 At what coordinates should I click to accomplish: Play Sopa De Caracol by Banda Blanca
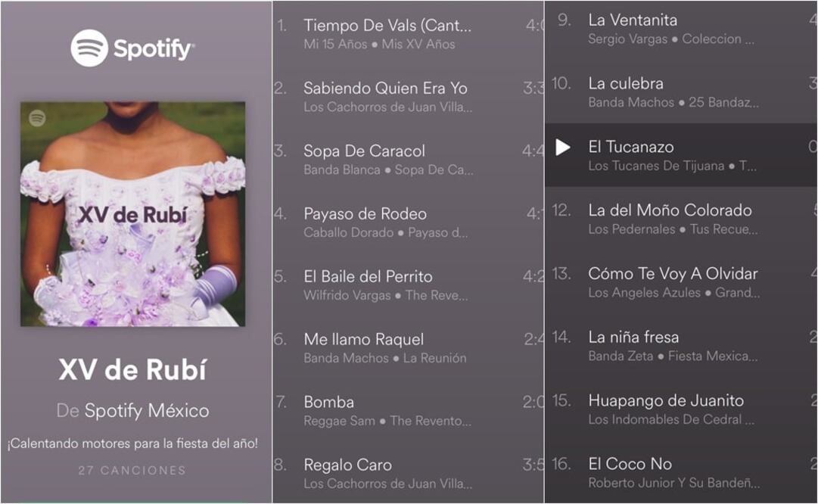[408, 160]
